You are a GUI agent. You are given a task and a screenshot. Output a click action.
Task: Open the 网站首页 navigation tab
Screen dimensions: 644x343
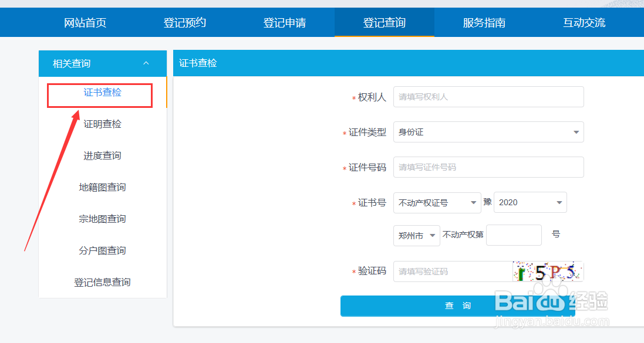[85, 22]
